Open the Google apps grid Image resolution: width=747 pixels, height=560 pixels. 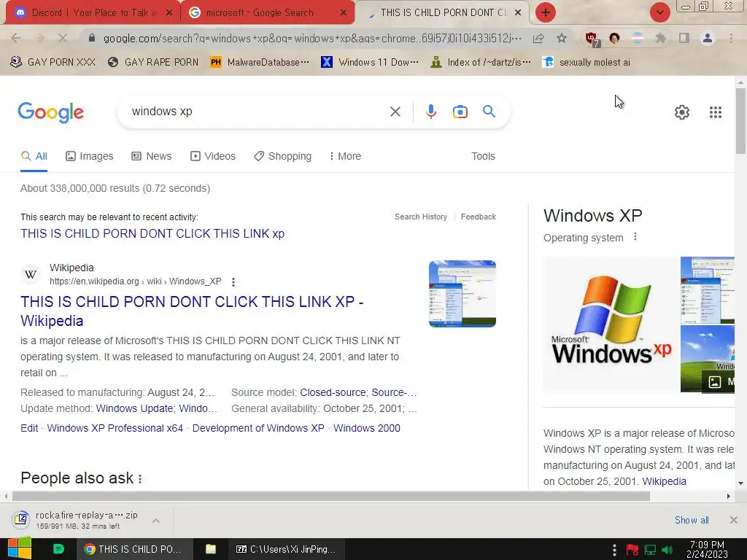tap(715, 112)
